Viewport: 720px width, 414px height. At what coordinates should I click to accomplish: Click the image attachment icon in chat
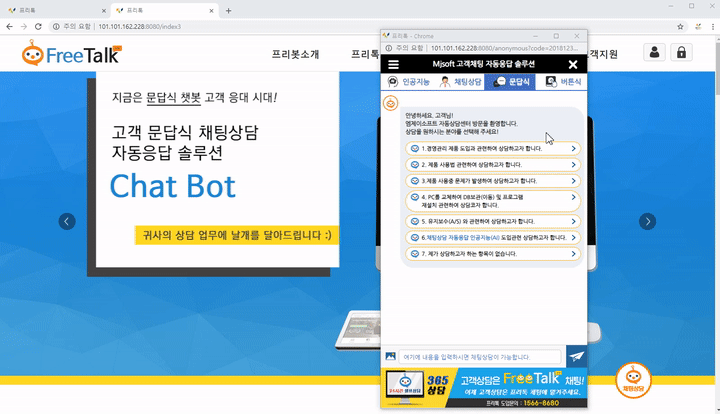pos(390,356)
